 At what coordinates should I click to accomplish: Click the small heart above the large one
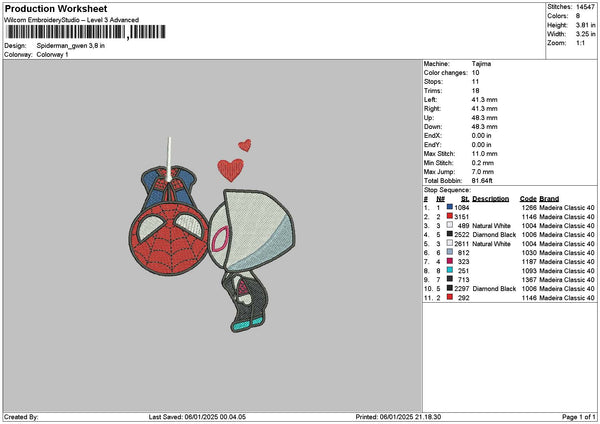click(245, 146)
